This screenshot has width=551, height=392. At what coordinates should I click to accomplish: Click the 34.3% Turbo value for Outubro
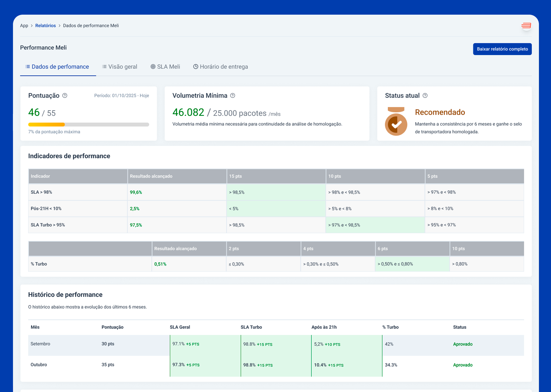pos(391,365)
